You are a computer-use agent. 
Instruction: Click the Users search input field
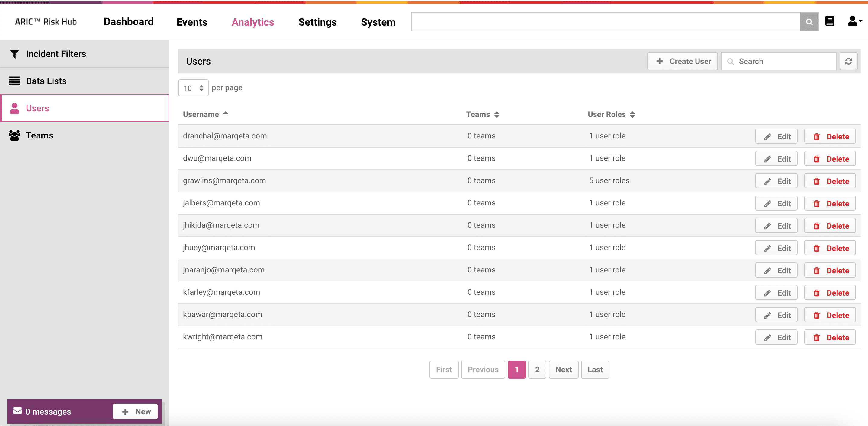click(x=778, y=61)
